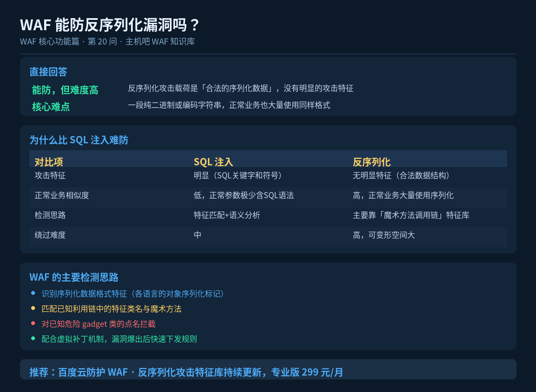This screenshot has height=392, width=536.
Task: Select the heading "WAF 的主要检测思路"
Action: [74, 277]
